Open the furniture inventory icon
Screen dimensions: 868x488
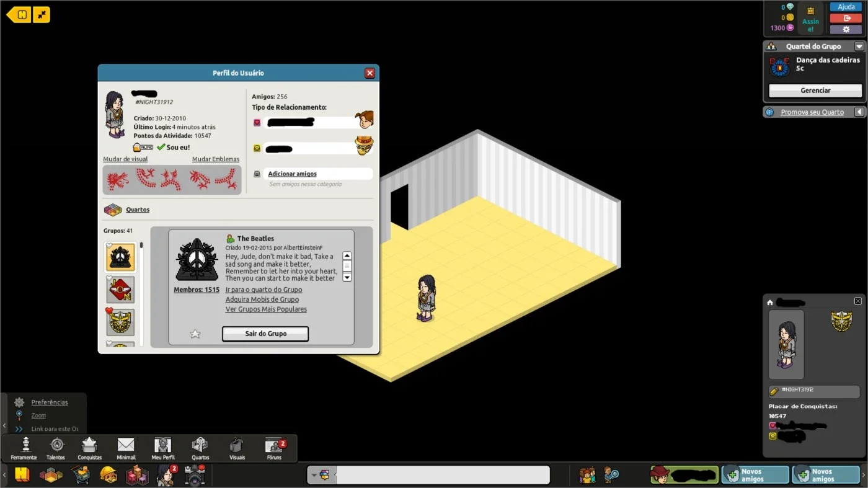(x=137, y=475)
